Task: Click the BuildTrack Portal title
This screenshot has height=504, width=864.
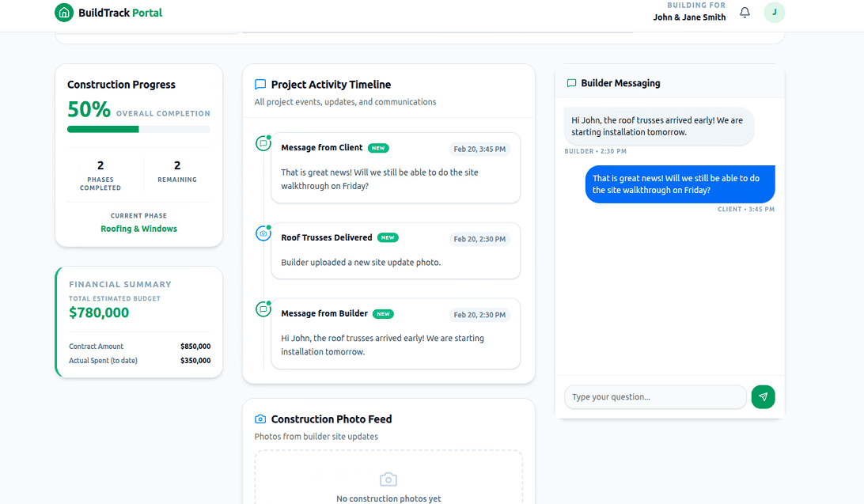Action: click(120, 13)
